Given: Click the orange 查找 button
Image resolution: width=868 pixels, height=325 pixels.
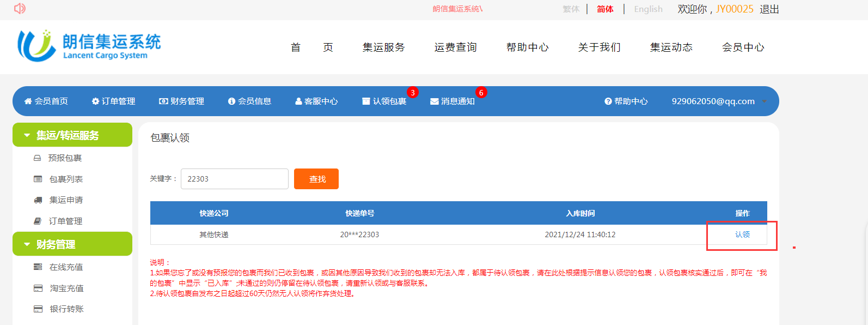Looking at the screenshot, I should [x=316, y=179].
